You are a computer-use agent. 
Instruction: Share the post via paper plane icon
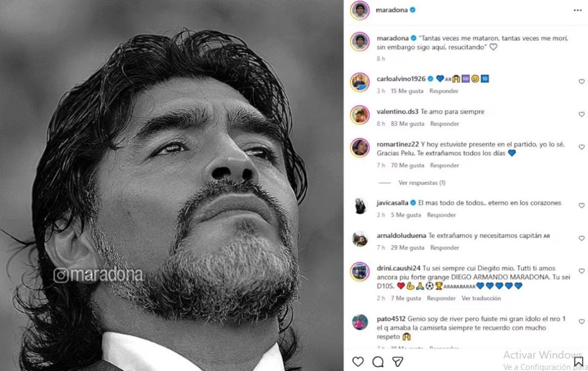pyautogui.click(x=397, y=362)
